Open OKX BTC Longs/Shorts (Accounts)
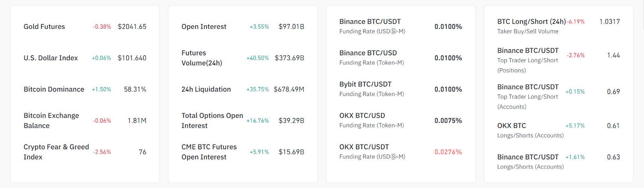This screenshot has height=188, width=644. point(512,126)
